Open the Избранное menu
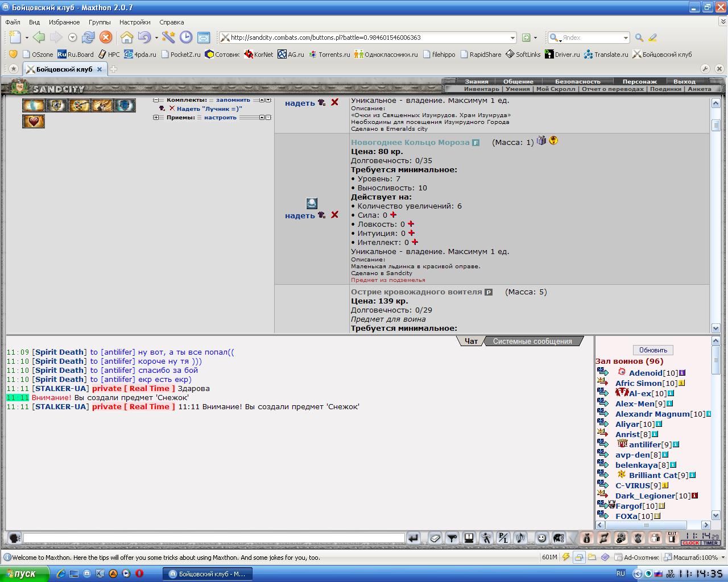The image size is (728, 582). point(64,22)
